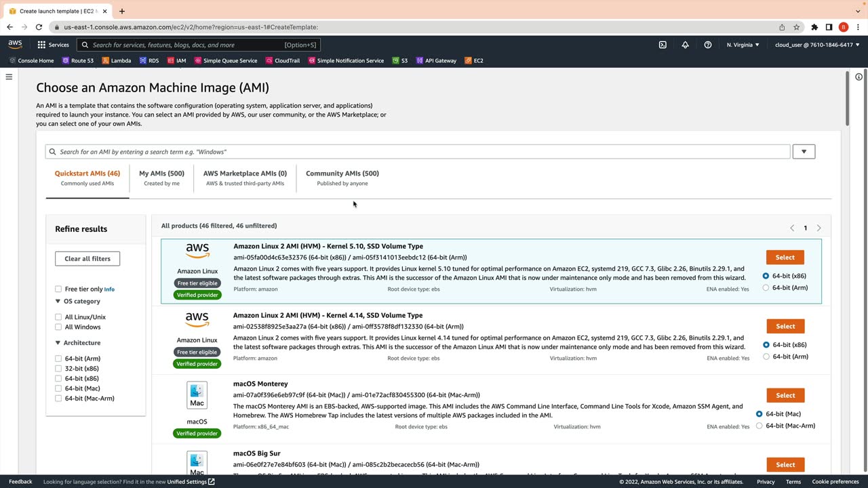Image resolution: width=868 pixels, height=488 pixels.
Task: Check the All Windows filter
Action: point(58,327)
